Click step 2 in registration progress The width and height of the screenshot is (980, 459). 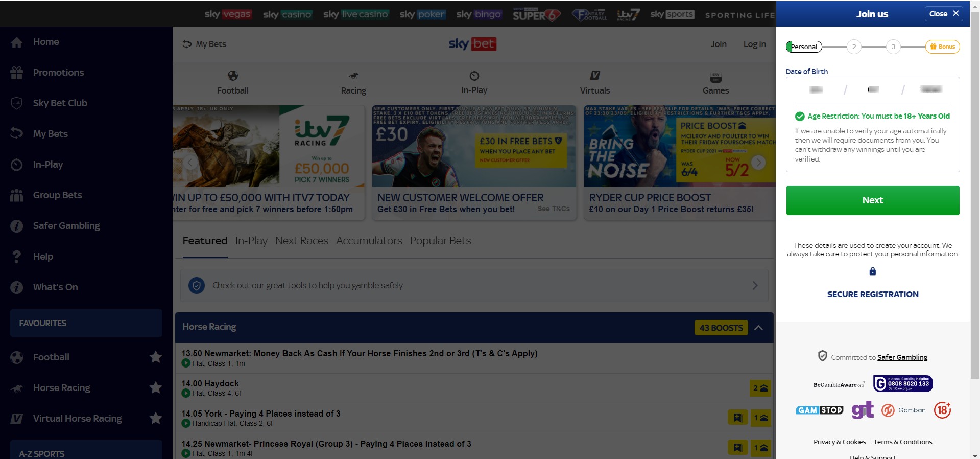pyautogui.click(x=854, y=47)
